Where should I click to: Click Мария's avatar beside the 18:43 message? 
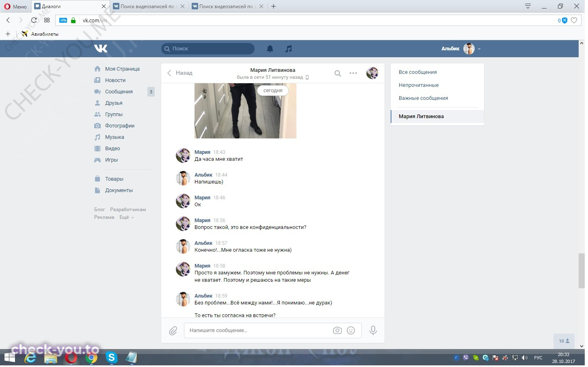pos(183,155)
